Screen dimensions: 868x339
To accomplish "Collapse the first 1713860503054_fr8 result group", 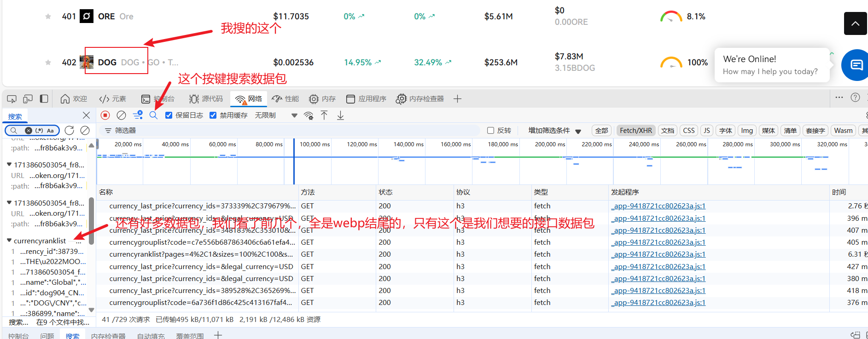I will click(9, 165).
